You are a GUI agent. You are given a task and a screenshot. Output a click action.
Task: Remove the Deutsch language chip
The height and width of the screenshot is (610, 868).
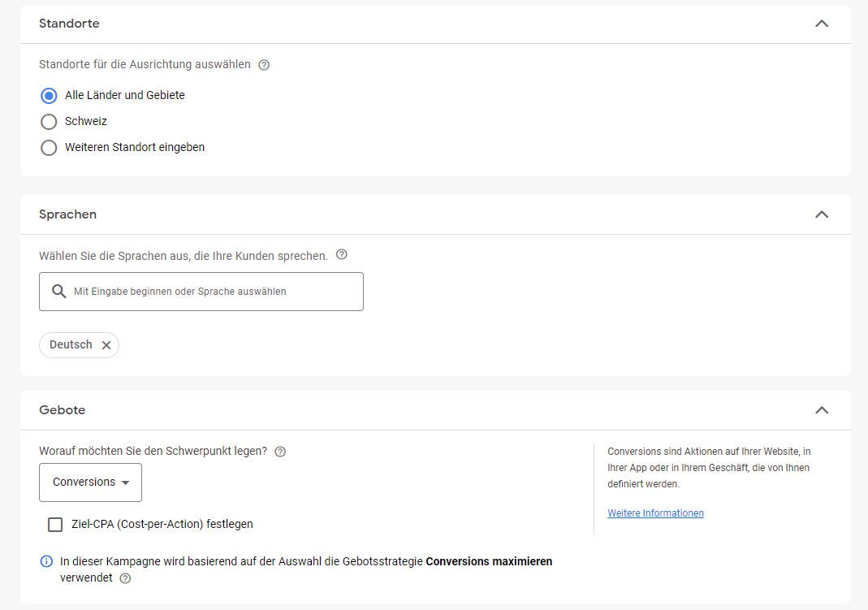pyautogui.click(x=106, y=345)
